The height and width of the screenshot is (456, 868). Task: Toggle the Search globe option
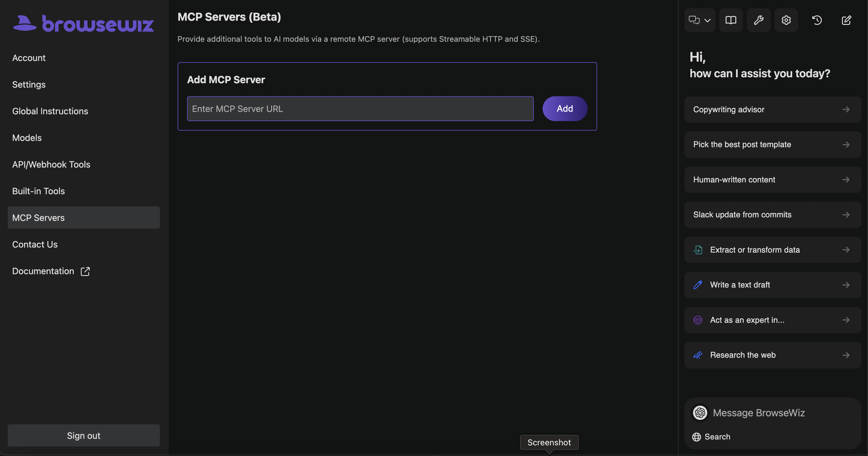click(x=711, y=437)
